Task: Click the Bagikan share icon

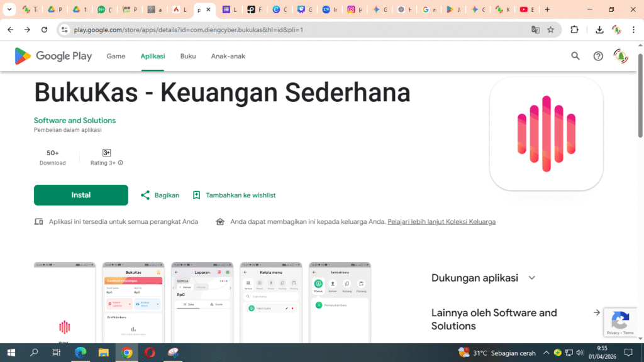Action: coord(145,195)
